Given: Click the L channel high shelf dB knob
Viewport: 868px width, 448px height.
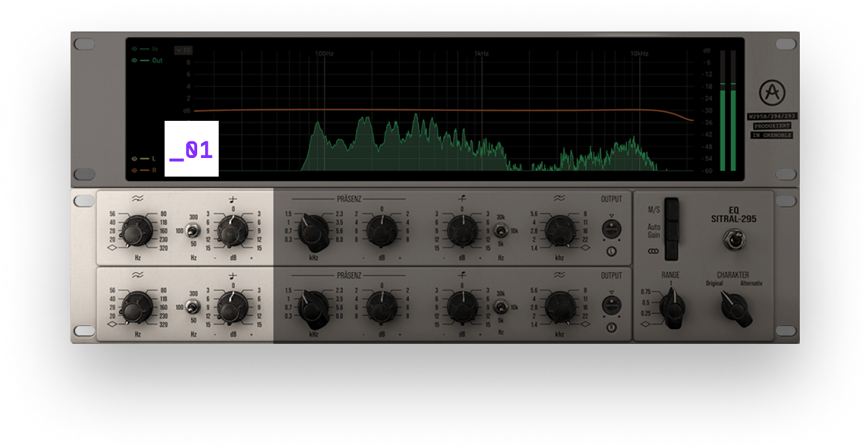Looking at the screenshot, I should (462, 231).
